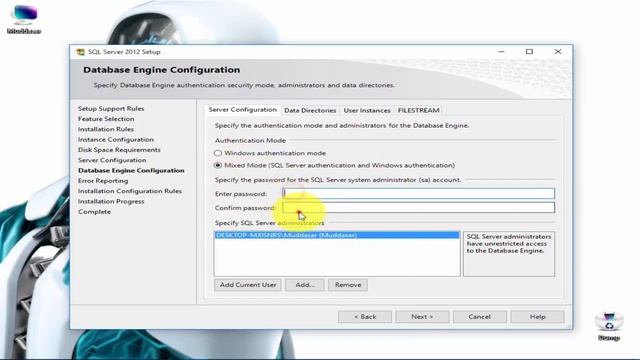The image size is (640, 360).
Task: Close the SQL Server 2012 Setup window
Action: point(558,52)
